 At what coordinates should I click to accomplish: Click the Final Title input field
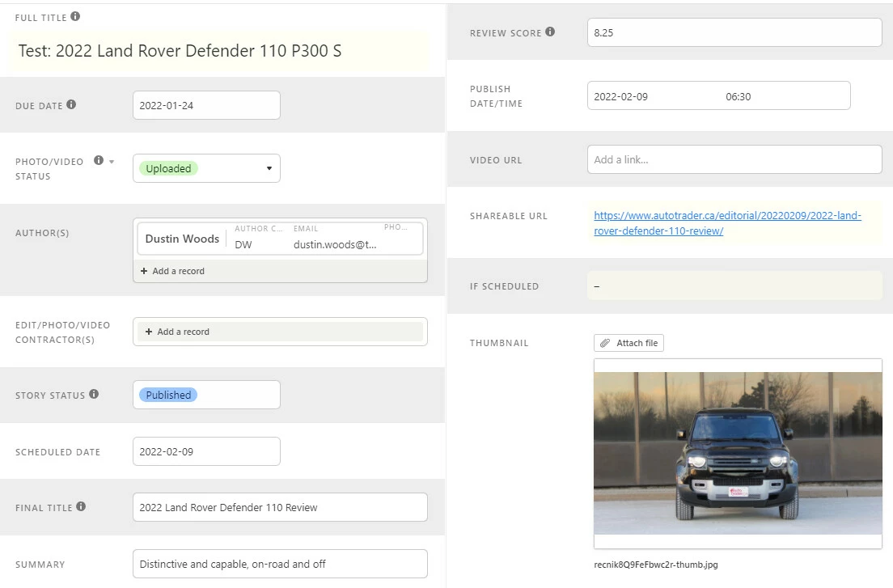click(x=280, y=507)
